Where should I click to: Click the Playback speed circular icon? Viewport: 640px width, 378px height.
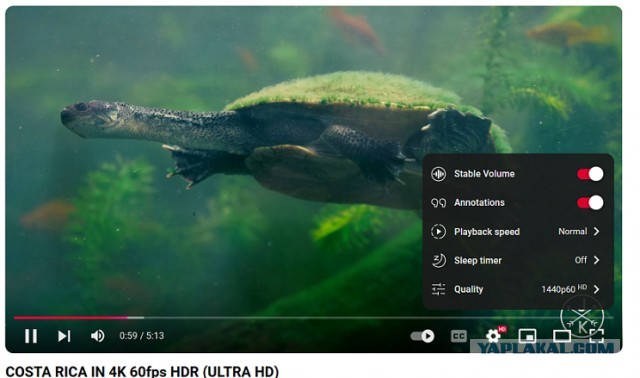pyautogui.click(x=438, y=231)
